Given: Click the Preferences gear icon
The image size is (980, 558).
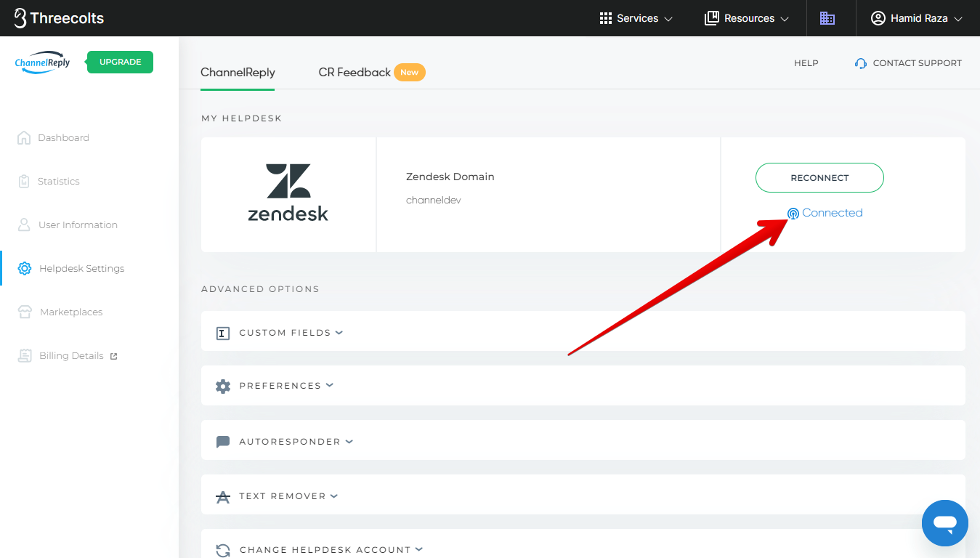Looking at the screenshot, I should (223, 386).
